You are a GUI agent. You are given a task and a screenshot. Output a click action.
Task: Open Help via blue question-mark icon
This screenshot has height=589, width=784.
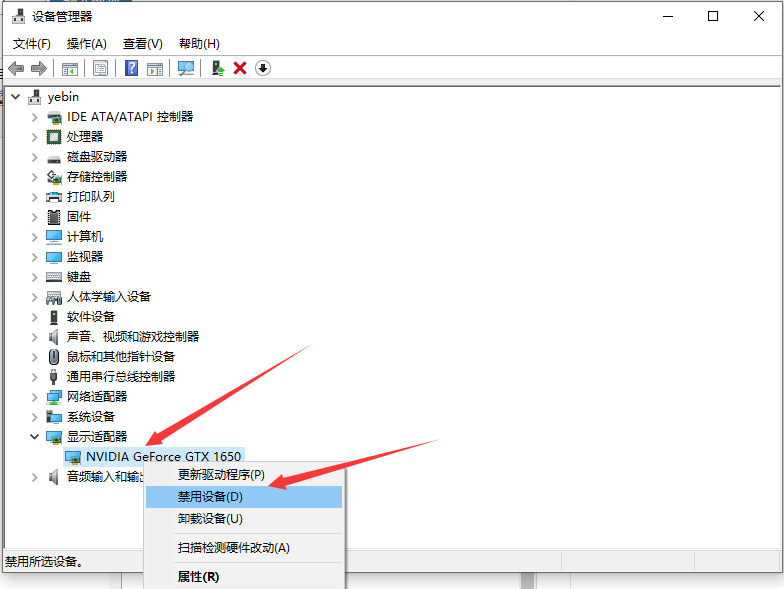(132, 68)
